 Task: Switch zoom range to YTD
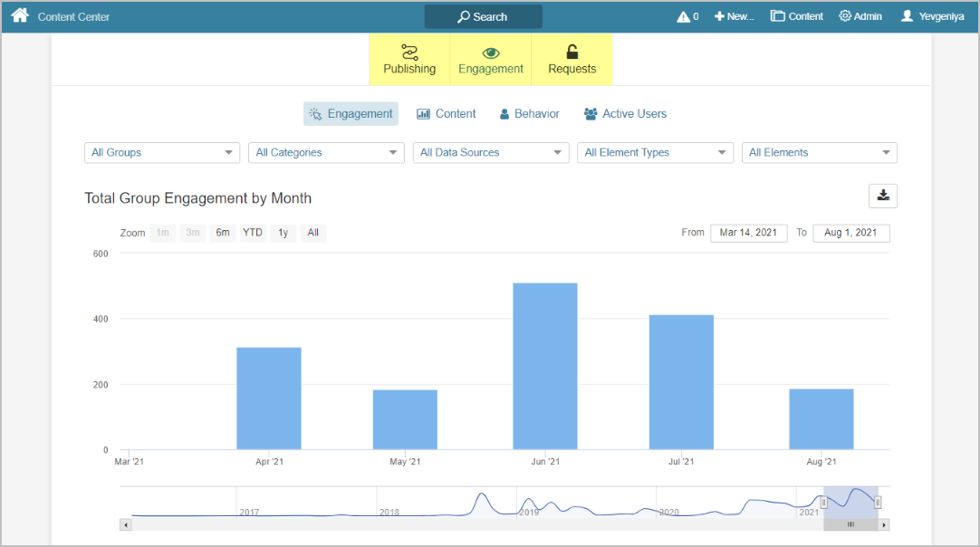pos(253,233)
